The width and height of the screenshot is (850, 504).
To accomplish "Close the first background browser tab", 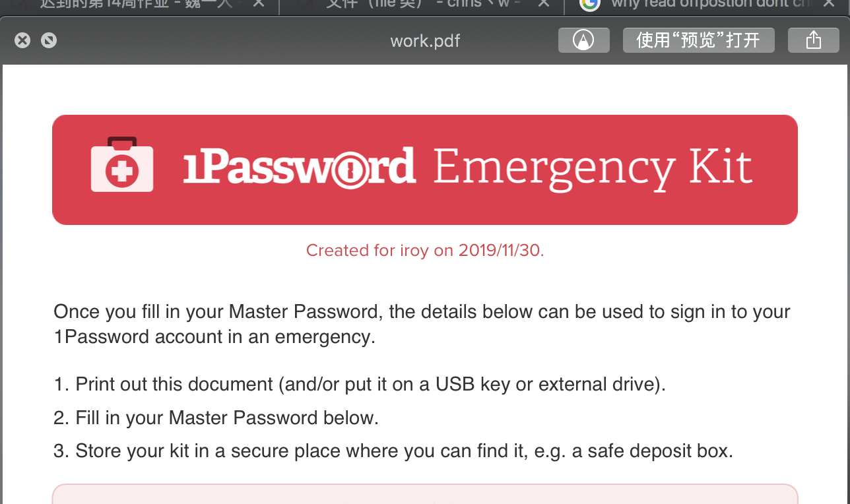I will [259, 4].
